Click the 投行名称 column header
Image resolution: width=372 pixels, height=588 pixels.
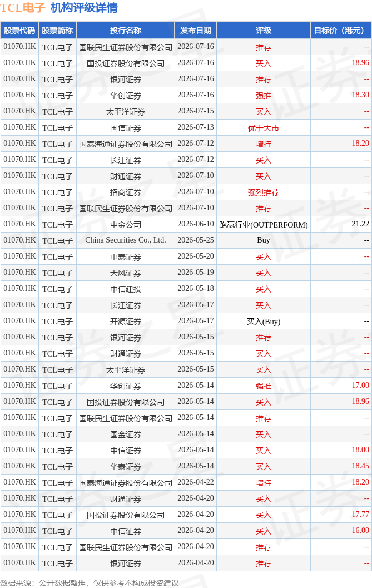[x=126, y=31]
